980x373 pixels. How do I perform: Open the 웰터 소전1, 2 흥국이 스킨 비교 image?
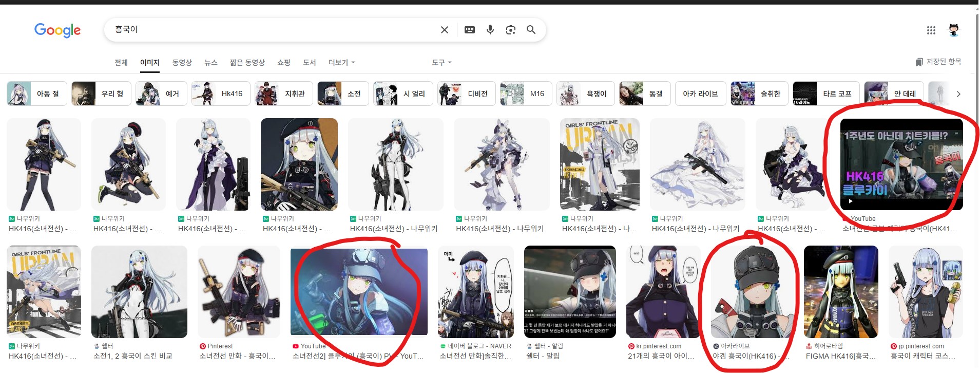139,292
